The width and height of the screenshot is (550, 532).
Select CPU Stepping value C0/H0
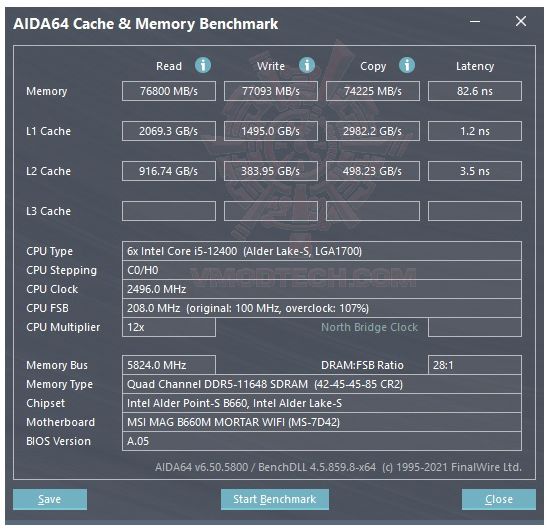tap(322, 270)
